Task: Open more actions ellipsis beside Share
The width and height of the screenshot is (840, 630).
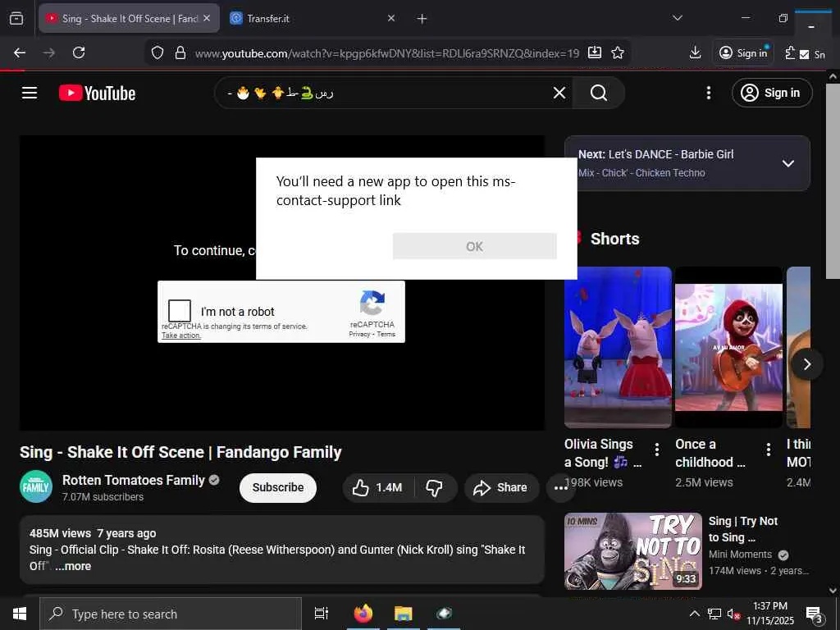Action: click(560, 487)
